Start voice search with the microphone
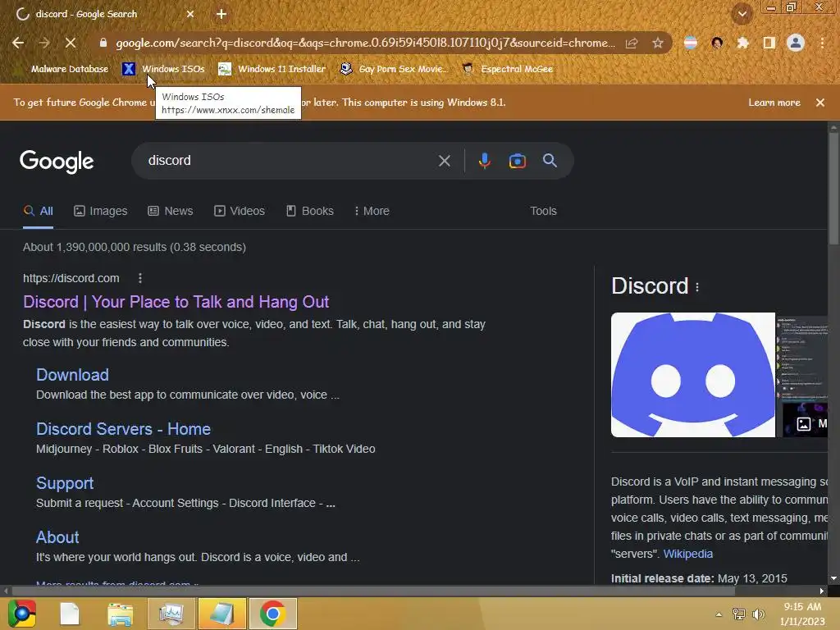This screenshot has height=630, width=840. point(484,161)
